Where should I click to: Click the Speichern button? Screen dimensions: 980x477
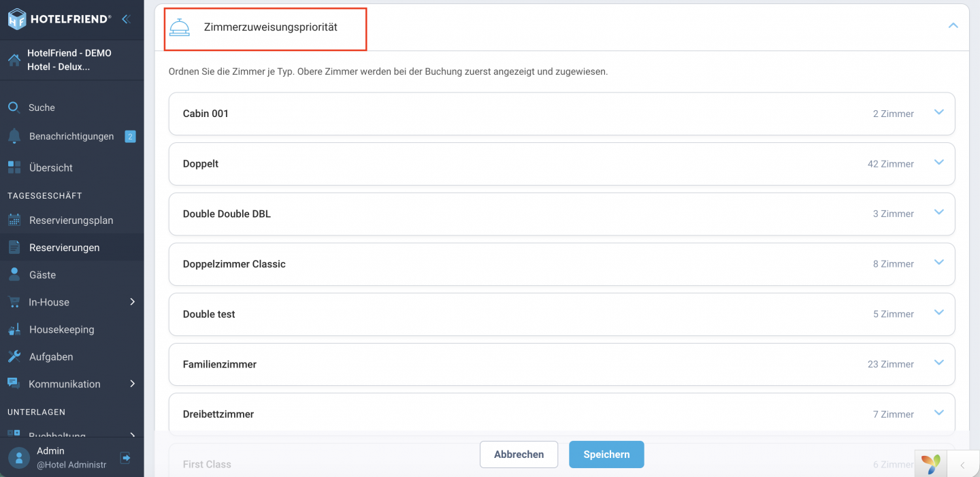click(x=606, y=455)
